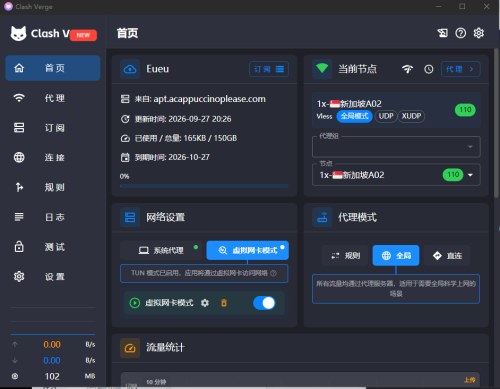Click the clock sort icon in 当前节点
The height and width of the screenshot is (389, 500).
(x=429, y=69)
